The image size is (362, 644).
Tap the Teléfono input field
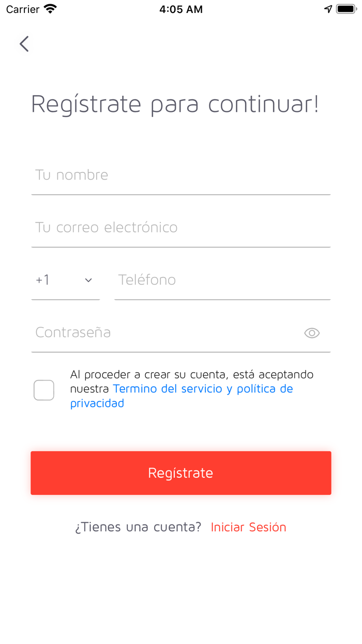[222, 280]
